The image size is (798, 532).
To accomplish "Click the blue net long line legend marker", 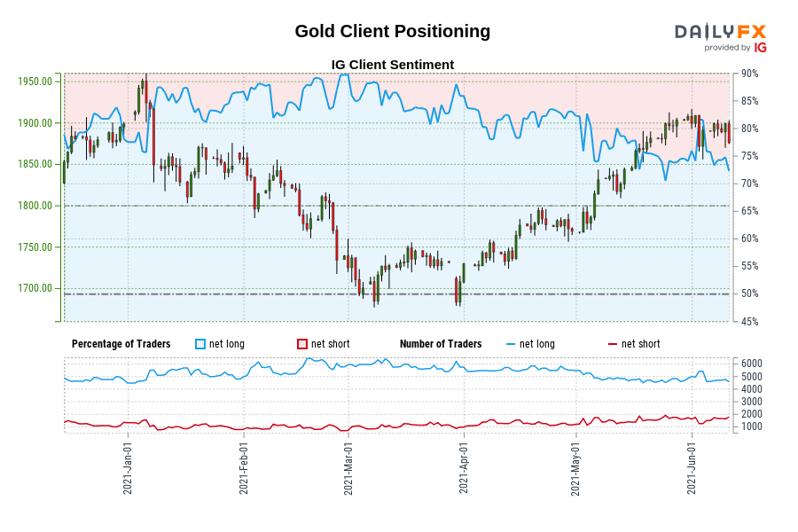I will [x=511, y=345].
